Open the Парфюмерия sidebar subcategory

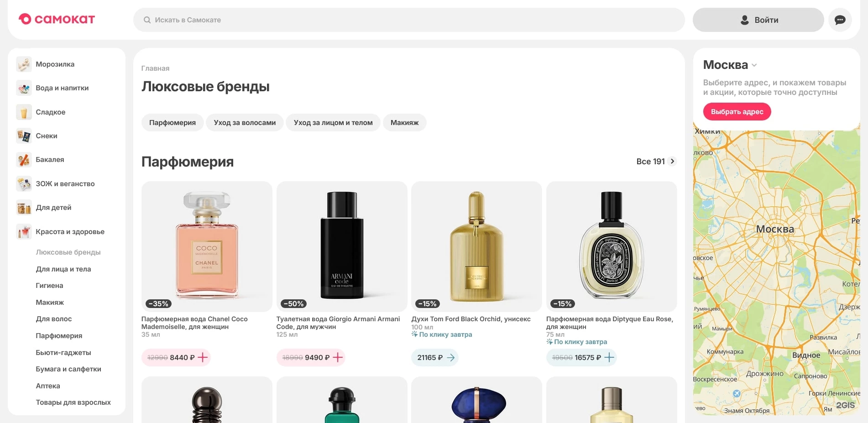coord(59,336)
